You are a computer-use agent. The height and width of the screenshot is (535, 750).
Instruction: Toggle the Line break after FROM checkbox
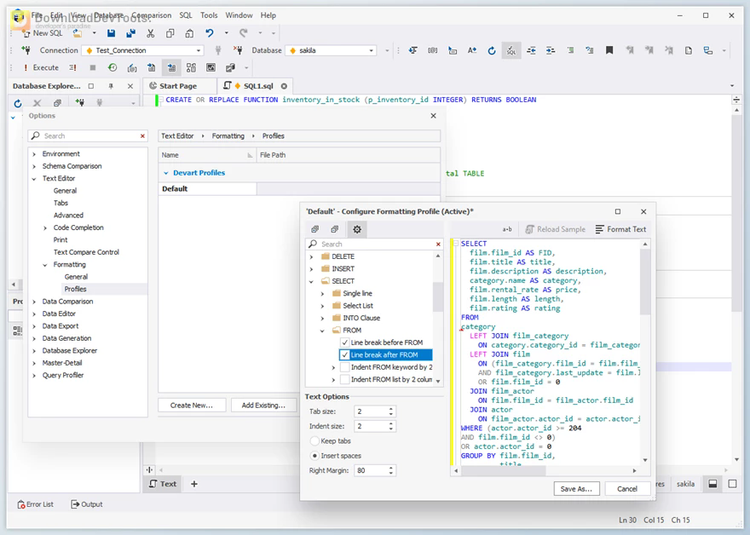pyautogui.click(x=344, y=355)
